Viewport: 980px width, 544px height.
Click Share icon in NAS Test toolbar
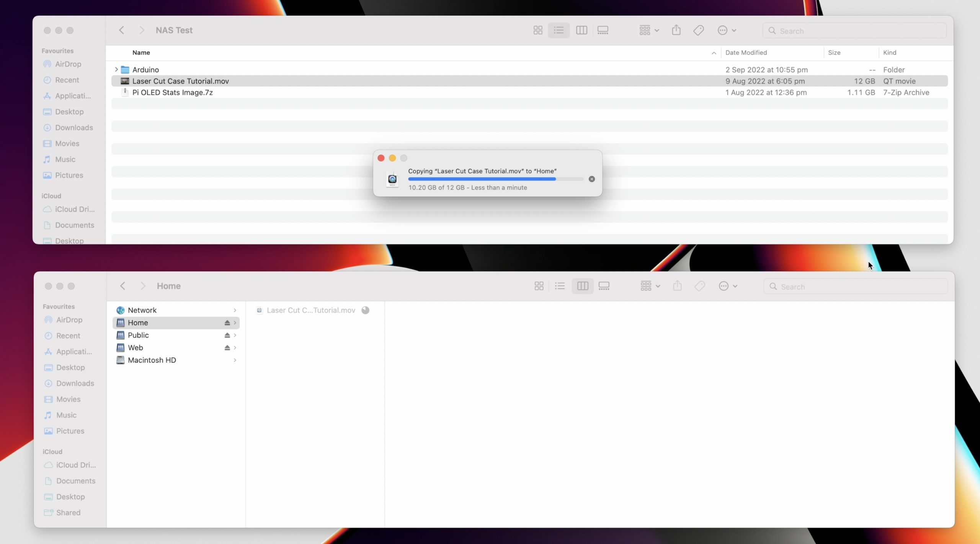[676, 30]
